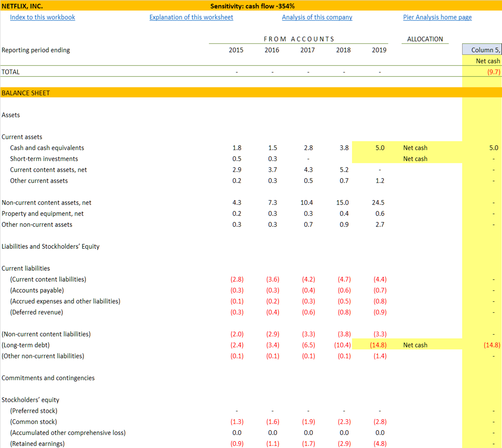The width and height of the screenshot is (502, 448).
Task: Click the 2018 Current content liabilities value (4.7)
Action: pos(344,280)
